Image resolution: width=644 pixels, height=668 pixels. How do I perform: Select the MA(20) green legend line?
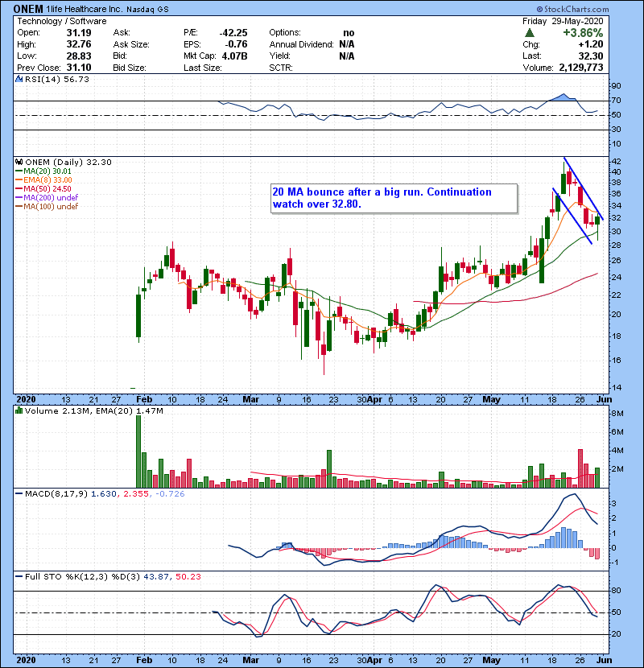19,171
